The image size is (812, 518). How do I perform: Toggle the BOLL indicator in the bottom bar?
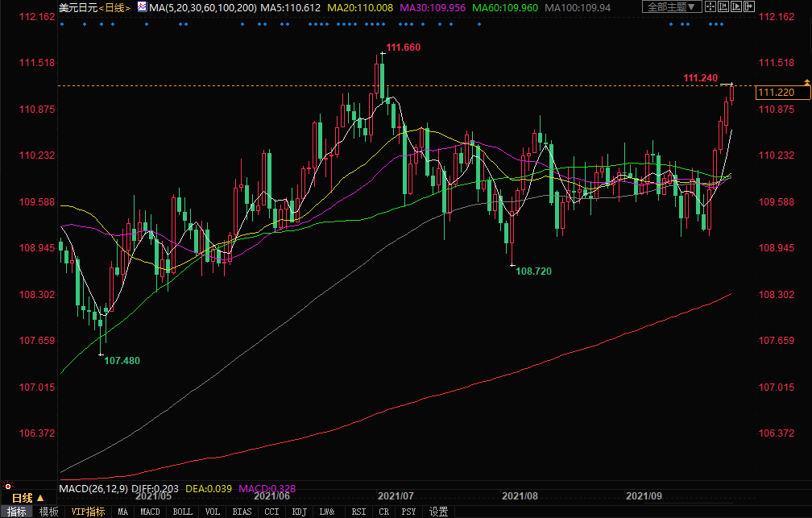pyautogui.click(x=183, y=512)
